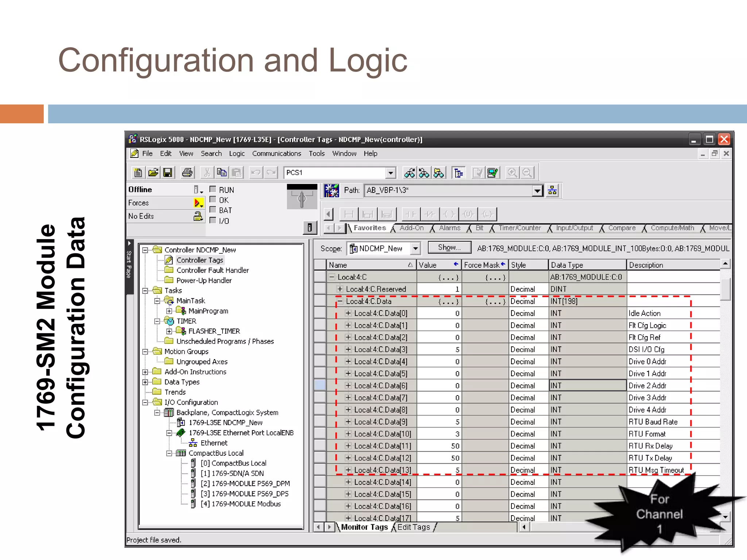Toggle the BAT status checkbox
Image resolution: width=747 pixels, height=560 pixels.
pos(213,210)
